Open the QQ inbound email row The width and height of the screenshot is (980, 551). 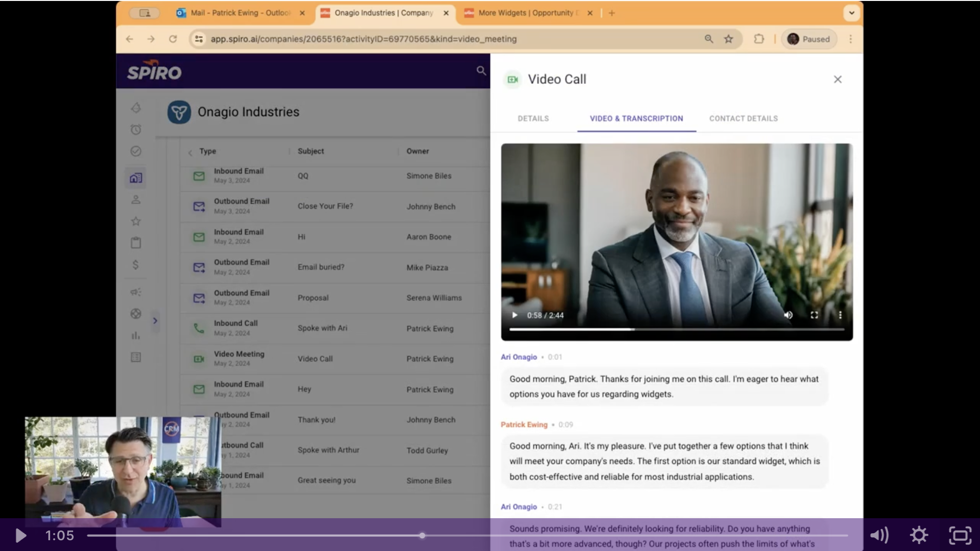point(335,176)
